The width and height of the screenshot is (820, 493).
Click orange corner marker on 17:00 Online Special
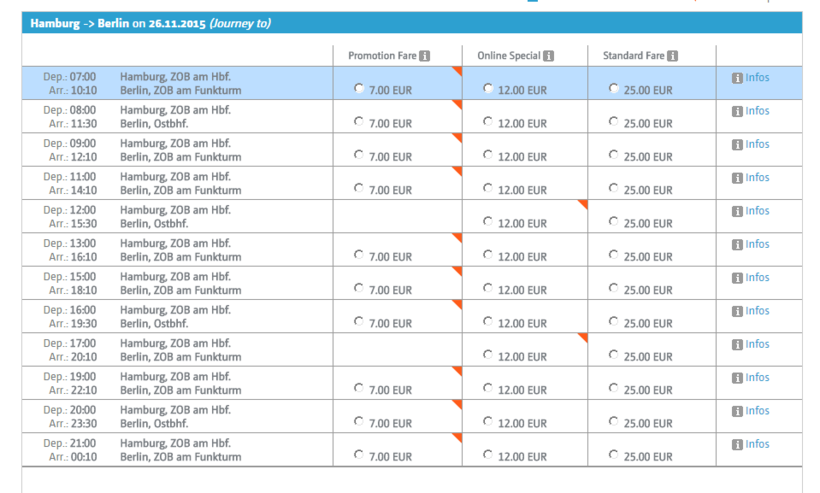[x=582, y=339]
